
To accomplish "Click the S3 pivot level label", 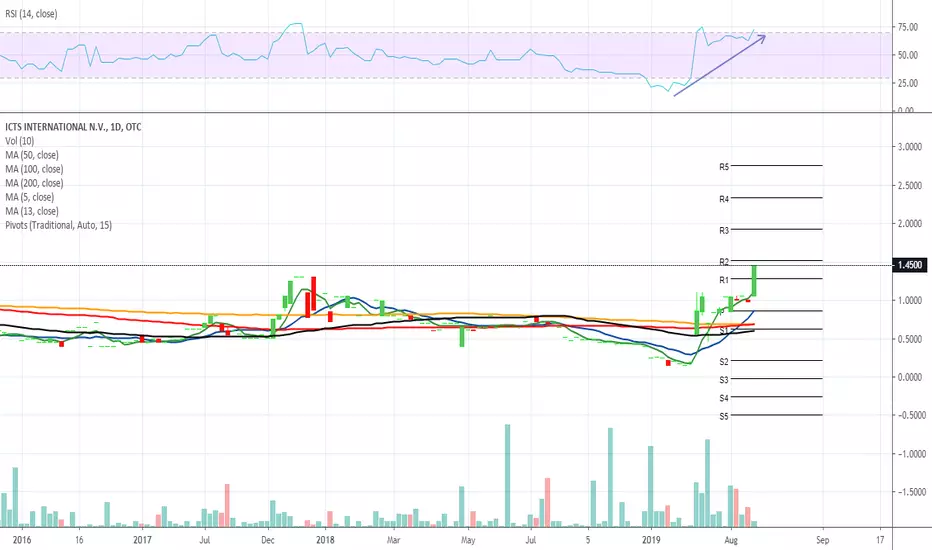I will (724, 380).
